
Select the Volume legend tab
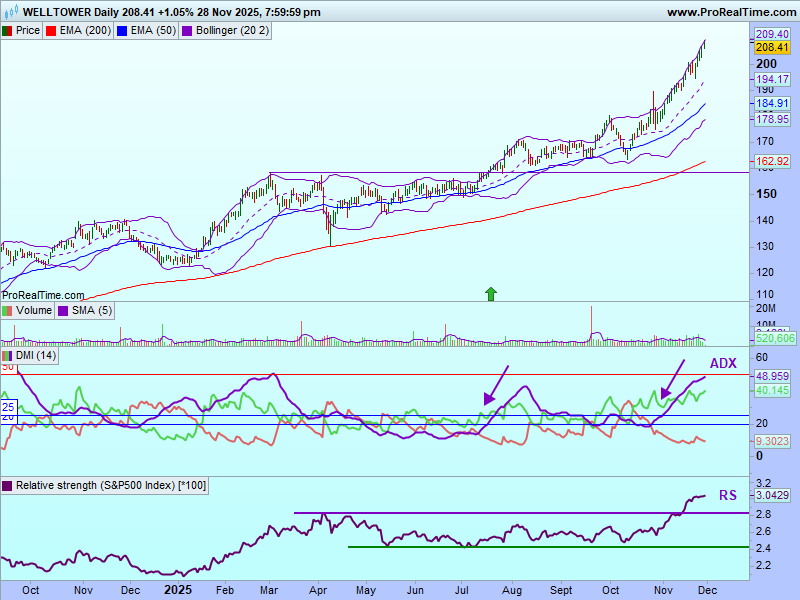[x=33, y=311]
